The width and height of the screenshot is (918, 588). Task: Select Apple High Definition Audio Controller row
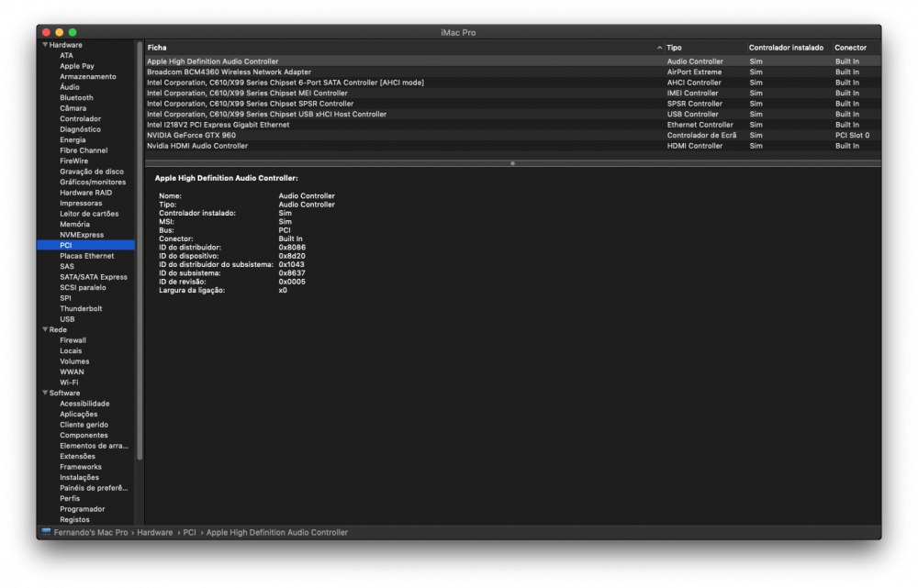pos(512,61)
